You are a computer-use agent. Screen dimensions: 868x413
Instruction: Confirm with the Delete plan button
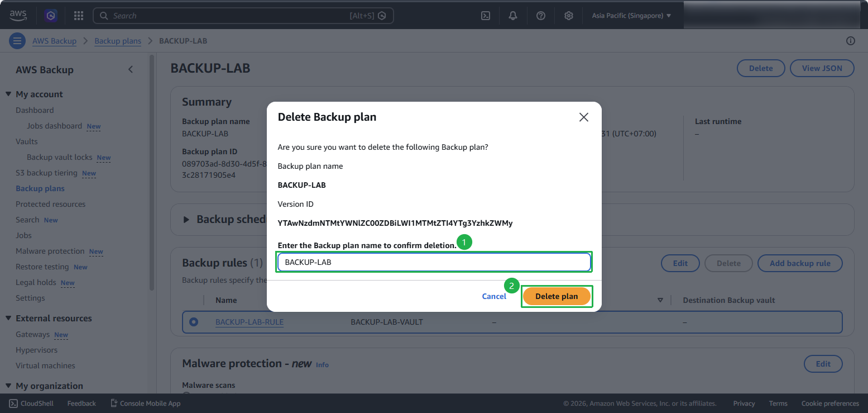[557, 296]
